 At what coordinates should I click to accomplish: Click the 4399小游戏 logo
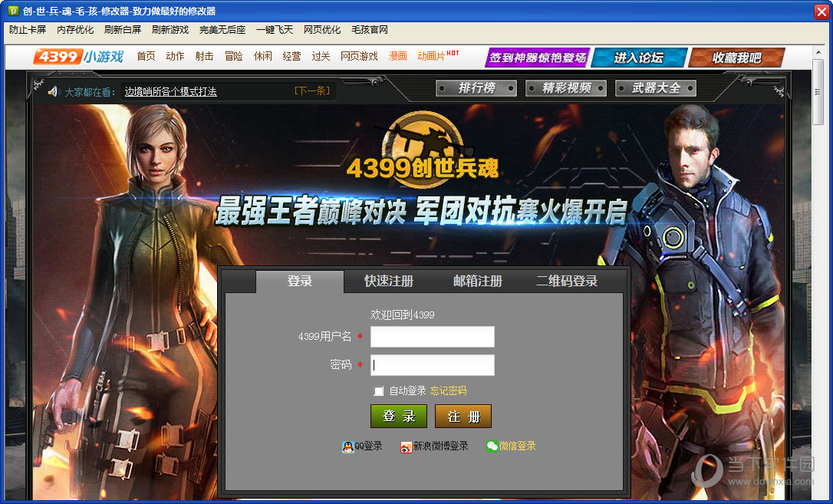(x=78, y=57)
